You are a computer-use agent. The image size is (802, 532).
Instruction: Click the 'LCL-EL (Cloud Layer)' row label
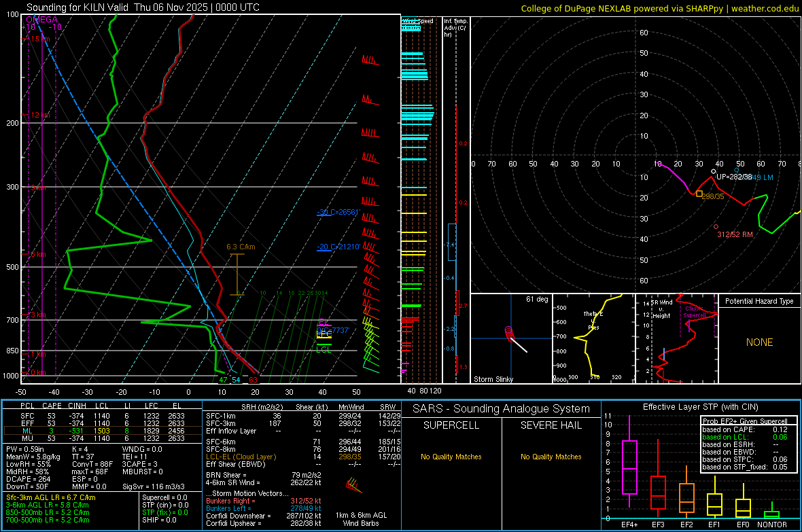click(x=241, y=457)
